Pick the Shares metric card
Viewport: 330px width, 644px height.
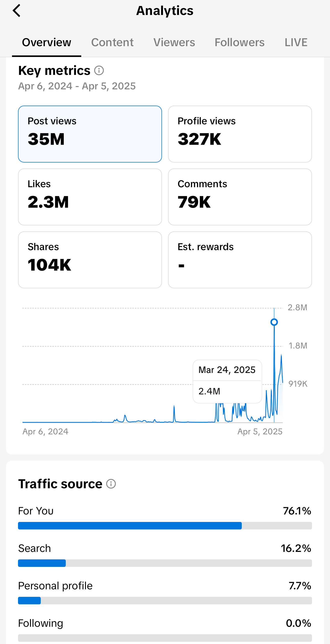pos(90,260)
